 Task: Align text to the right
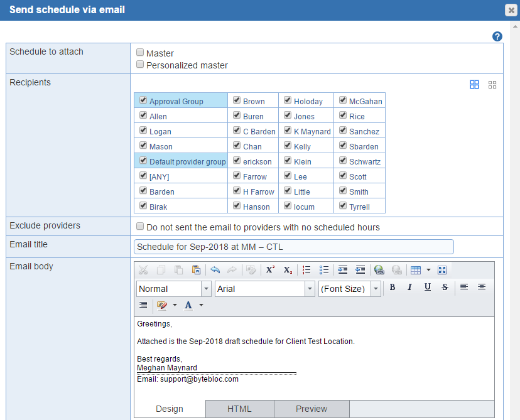[143, 304]
